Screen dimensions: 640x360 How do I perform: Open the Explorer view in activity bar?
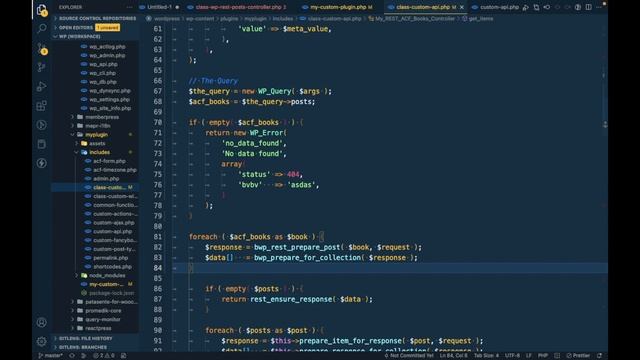(x=42, y=10)
